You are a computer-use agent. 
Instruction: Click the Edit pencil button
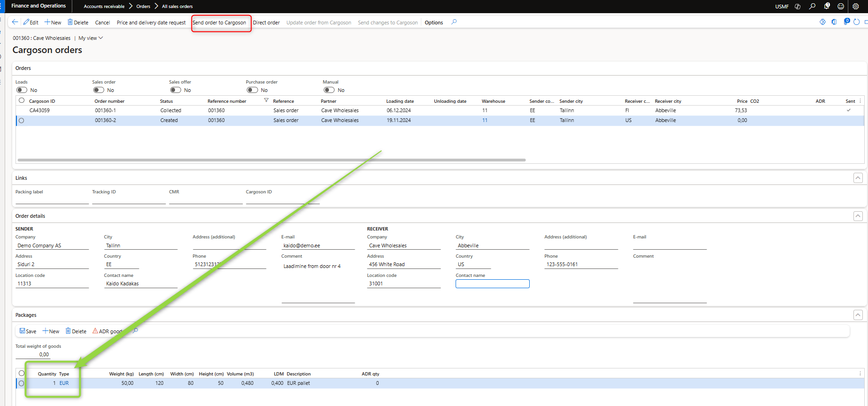pyautogui.click(x=31, y=22)
